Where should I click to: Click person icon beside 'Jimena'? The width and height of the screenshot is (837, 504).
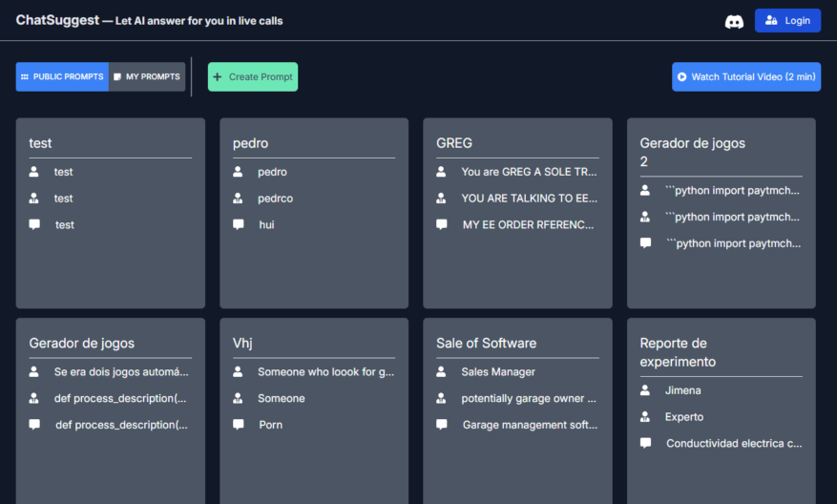click(x=645, y=390)
